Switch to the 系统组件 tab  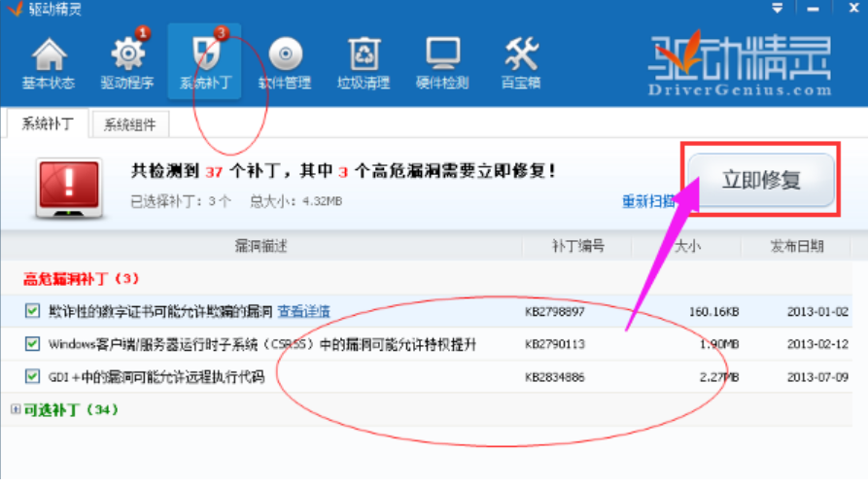[130, 124]
